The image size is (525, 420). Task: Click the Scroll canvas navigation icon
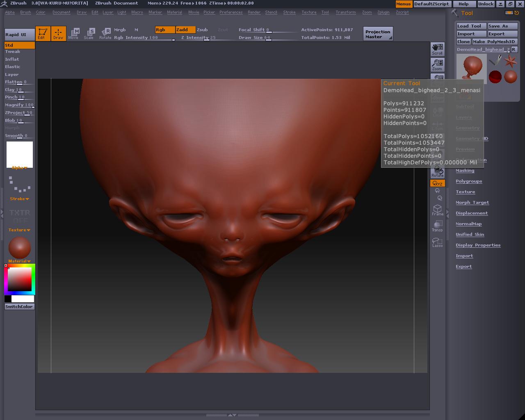pos(437,49)
